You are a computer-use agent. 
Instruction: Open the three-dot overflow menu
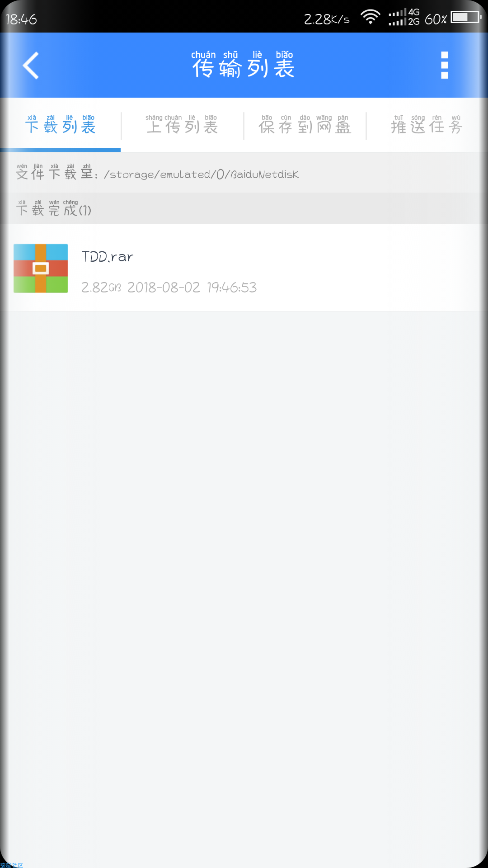click(x=445, y=65)
